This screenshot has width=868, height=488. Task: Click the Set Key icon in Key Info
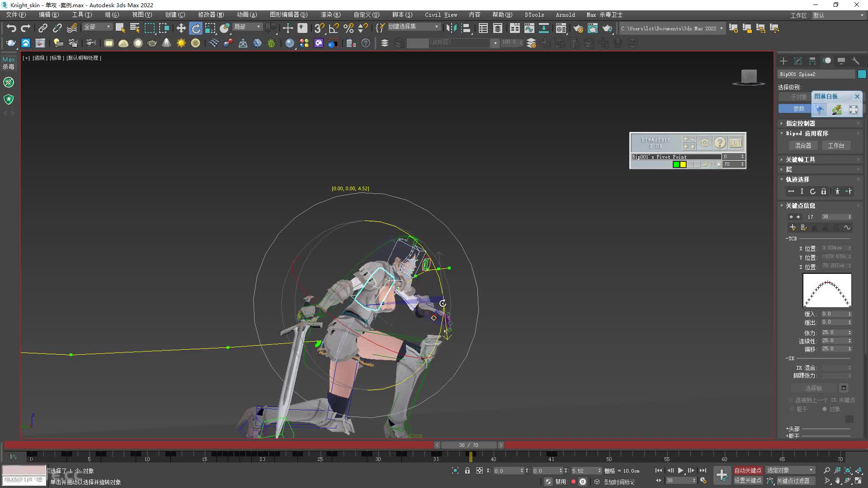[793, 228]
